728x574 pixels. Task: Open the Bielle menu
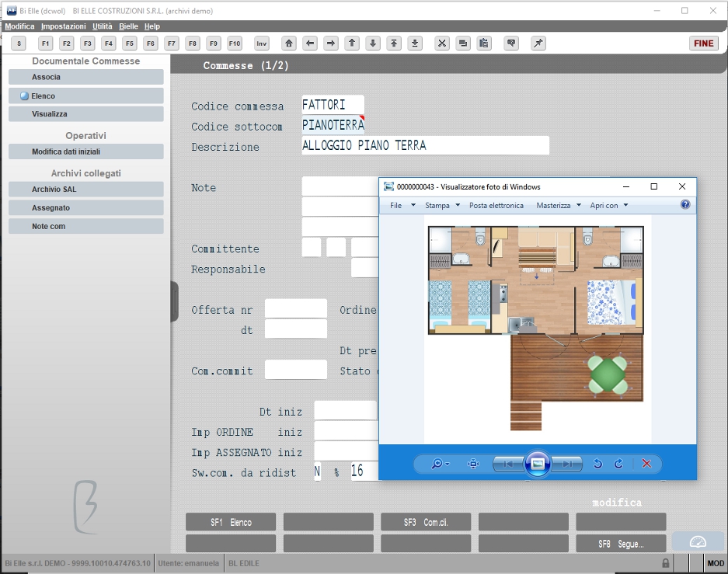128,26
